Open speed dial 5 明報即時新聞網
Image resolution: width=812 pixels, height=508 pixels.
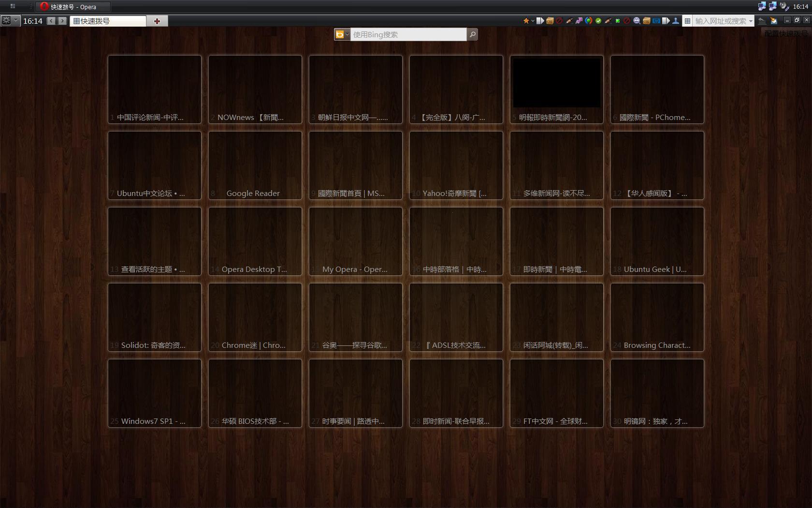[557, 90]
